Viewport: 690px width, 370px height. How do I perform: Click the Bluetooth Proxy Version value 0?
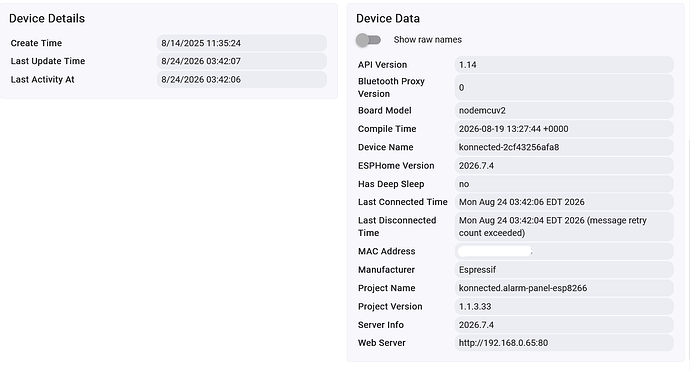tap(564, 88)
